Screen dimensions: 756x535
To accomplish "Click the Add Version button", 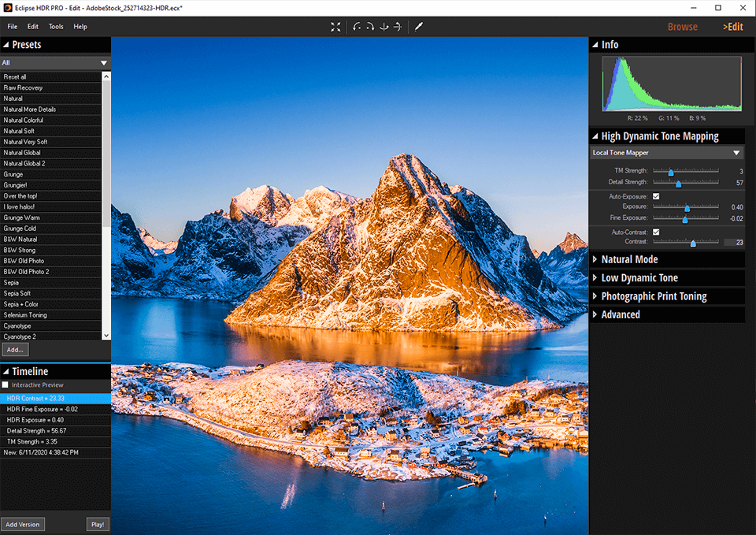I will click(x=23, y=524).
